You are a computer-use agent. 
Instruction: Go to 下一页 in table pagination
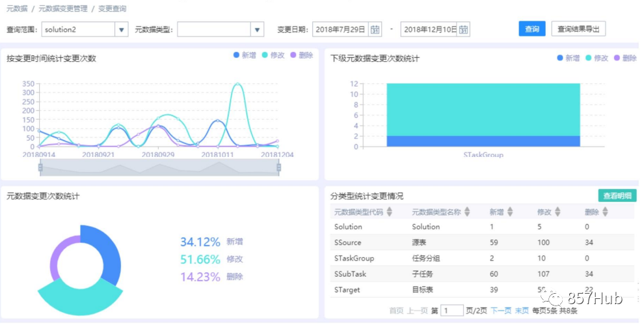coord(501,311)
